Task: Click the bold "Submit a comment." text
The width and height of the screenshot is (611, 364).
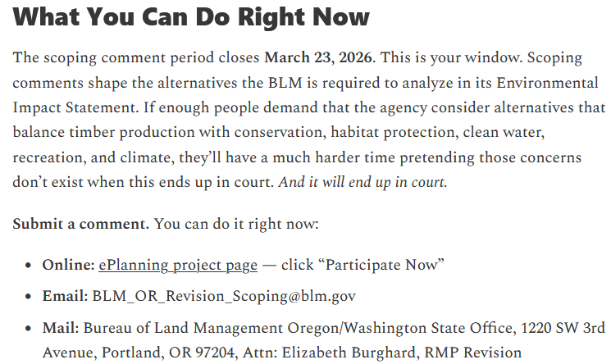Action: tap(80, 223)
